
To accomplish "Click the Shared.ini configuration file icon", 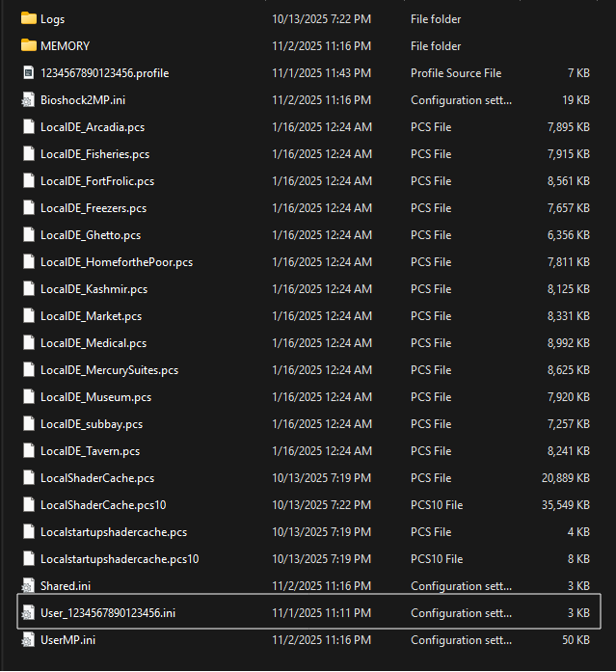I will [x=28, y=585].
